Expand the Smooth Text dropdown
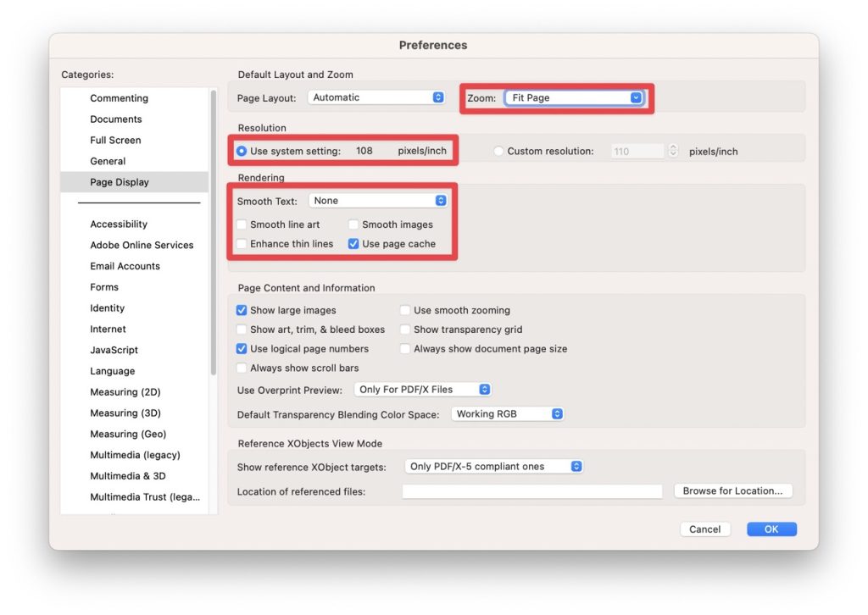 pos(378,201)
